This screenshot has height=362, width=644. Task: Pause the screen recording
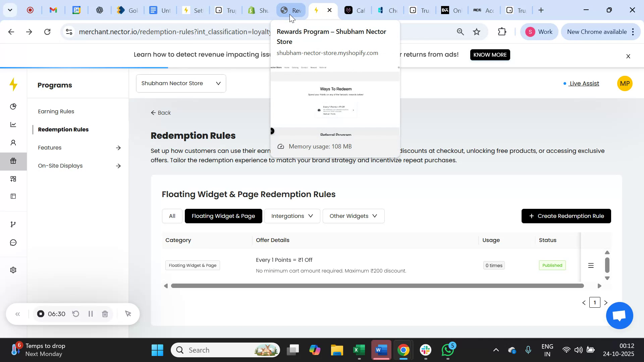point(91,314)
